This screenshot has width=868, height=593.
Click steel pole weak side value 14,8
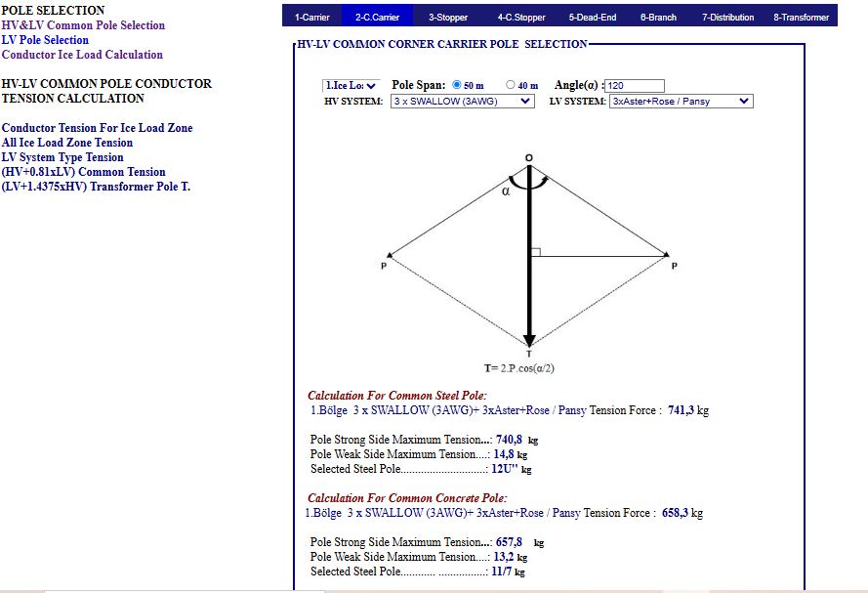pyautogui.click(x=504, y=454)
